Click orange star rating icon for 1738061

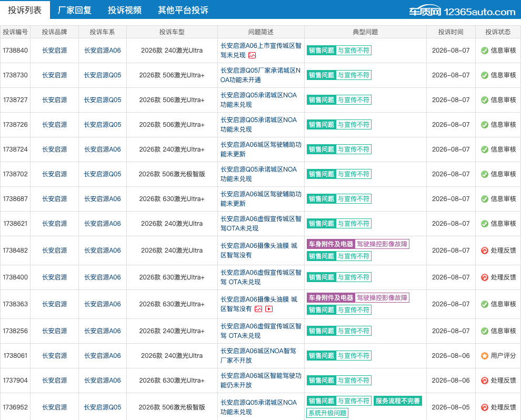485,356
